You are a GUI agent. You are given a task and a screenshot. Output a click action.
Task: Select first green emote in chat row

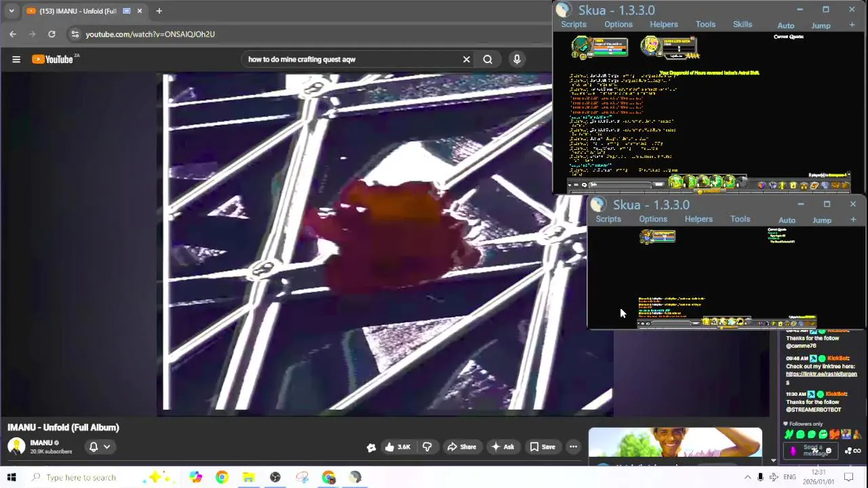point(789,434)
